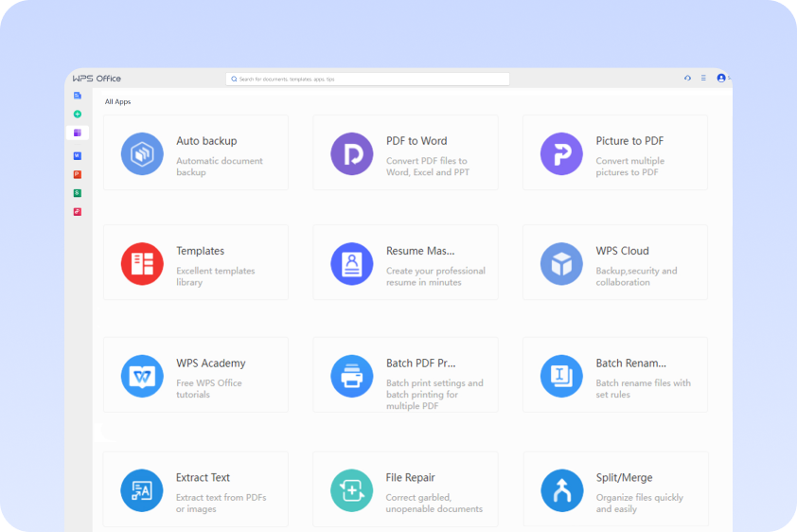Focus the search documents and templates field
The height and width of the screenshot is (532, 797).
click(367, 80)
